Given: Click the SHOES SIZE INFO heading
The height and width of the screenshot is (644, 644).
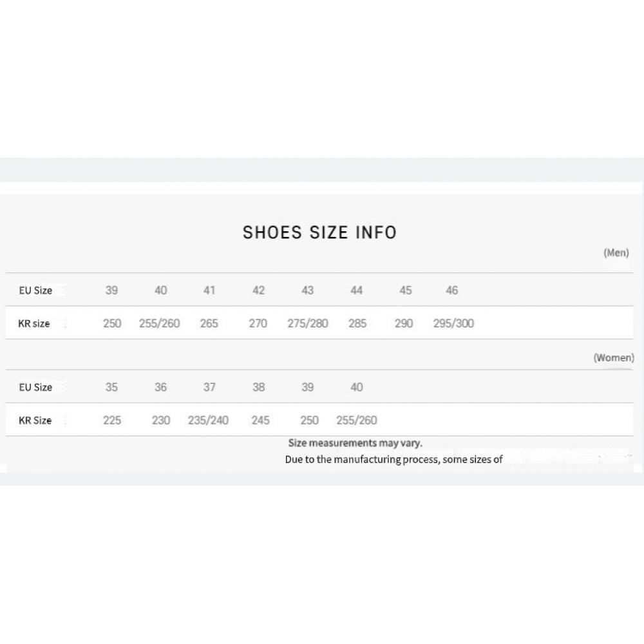Looking at the screenshot, I should tap(319, 232).
